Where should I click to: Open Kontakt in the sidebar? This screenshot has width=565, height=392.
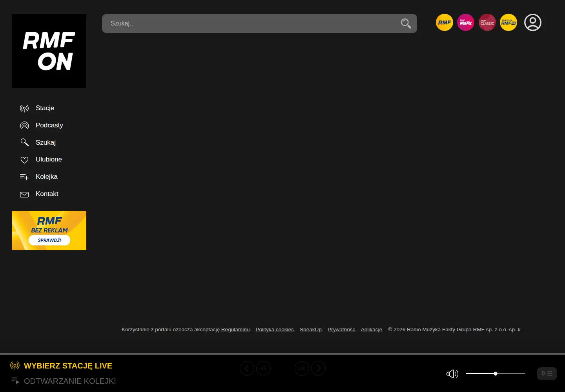39,194
